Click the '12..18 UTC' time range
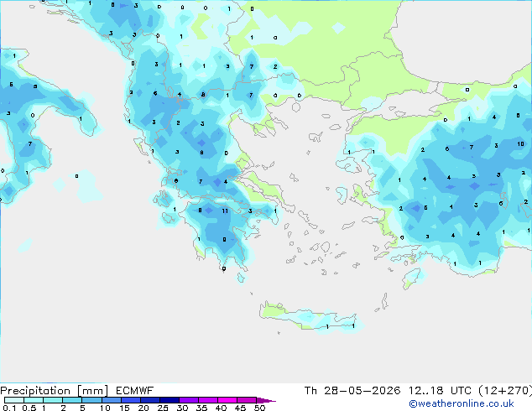 tap(440, 391)
